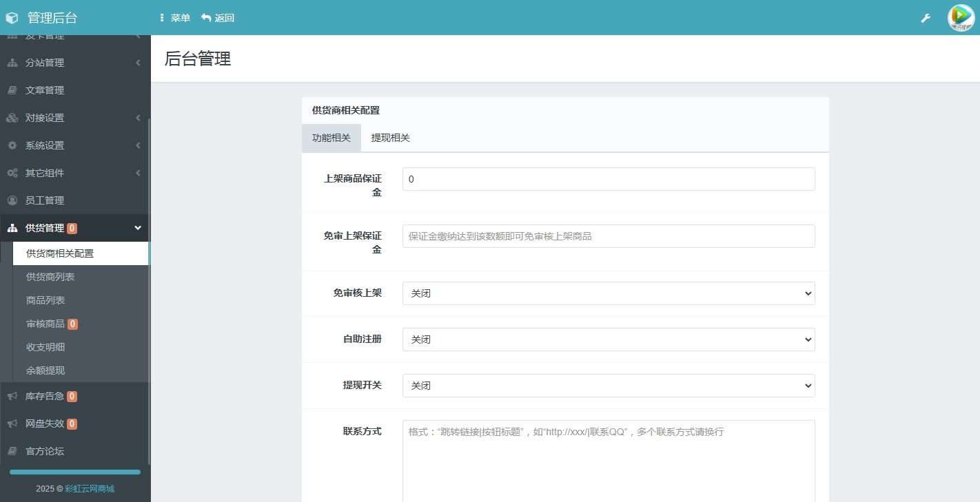Click the 网盘失效 megaphone icon
The height and width of the screenshot is (502, 980).
point(12,423)
